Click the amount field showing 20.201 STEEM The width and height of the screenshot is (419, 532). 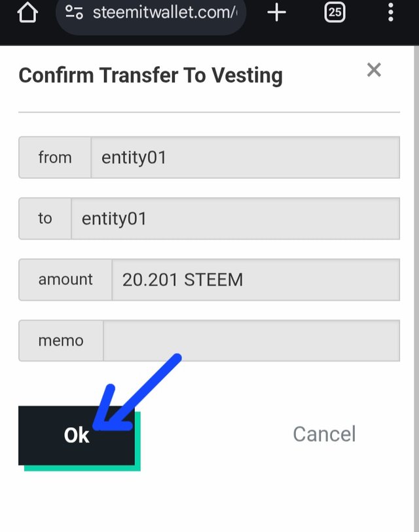tap(255, 280)
